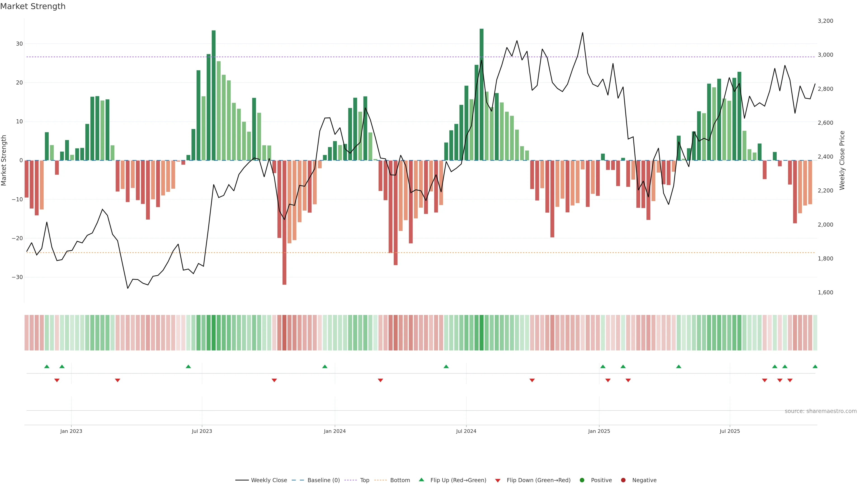Click the darkest green heatmap cell near Jul 2023
This screenshot has width=868, height=488.
click(x=214, y=333)
